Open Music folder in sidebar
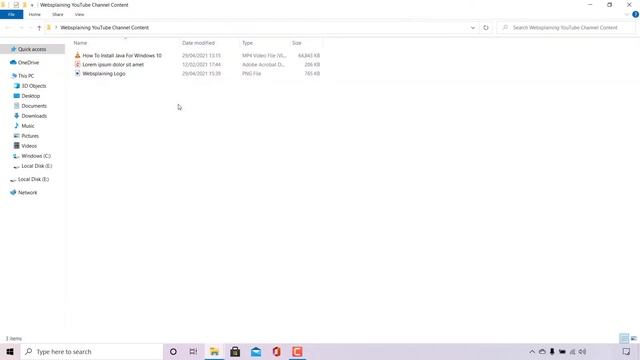The image size is (640, 360). click(x=28, y=126)
